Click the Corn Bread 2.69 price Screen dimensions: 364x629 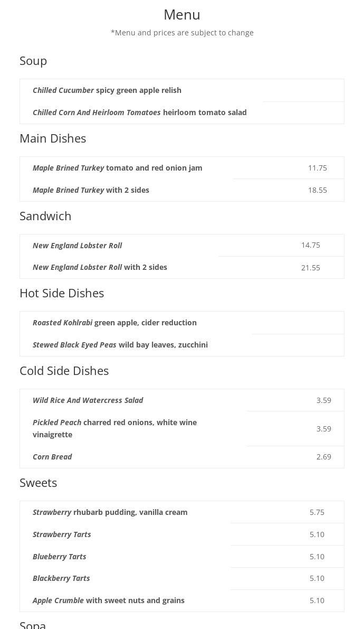click(x=323, y=457)
